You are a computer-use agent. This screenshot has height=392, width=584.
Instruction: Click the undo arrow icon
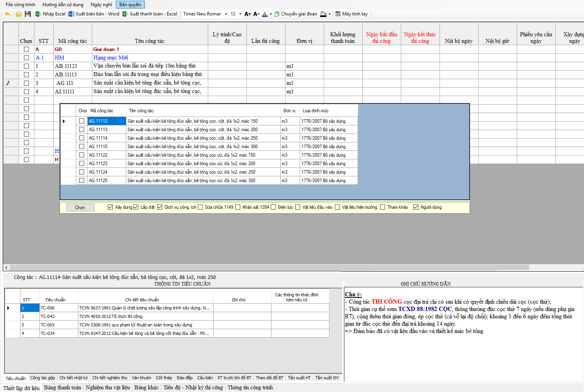point(7,14)
